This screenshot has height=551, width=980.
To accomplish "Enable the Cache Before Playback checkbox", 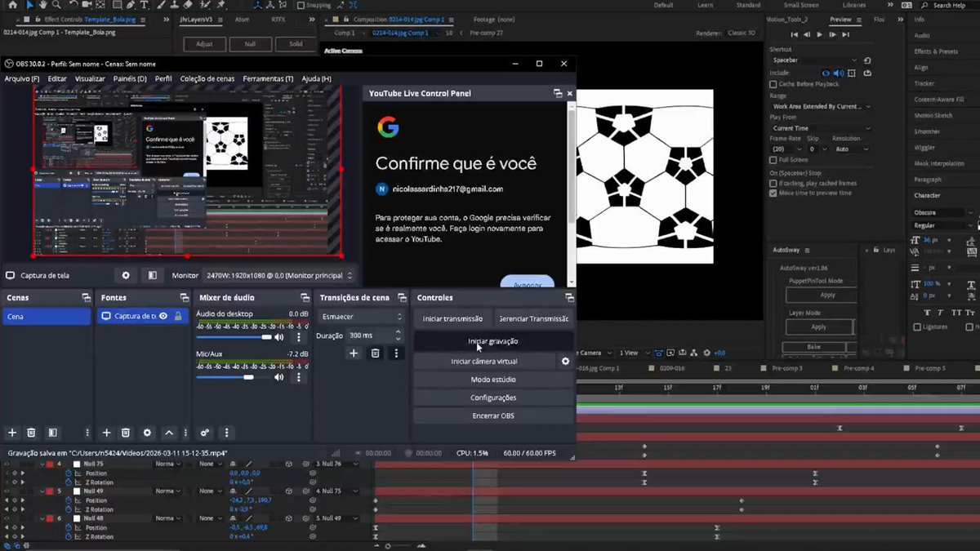I will pyautogui.click(x=773, y=84).
